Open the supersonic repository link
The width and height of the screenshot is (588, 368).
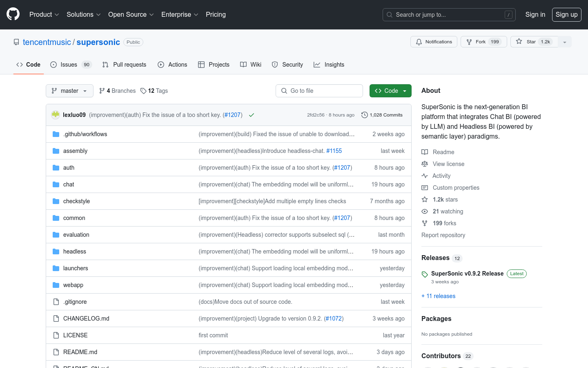[x=98, y=42]
